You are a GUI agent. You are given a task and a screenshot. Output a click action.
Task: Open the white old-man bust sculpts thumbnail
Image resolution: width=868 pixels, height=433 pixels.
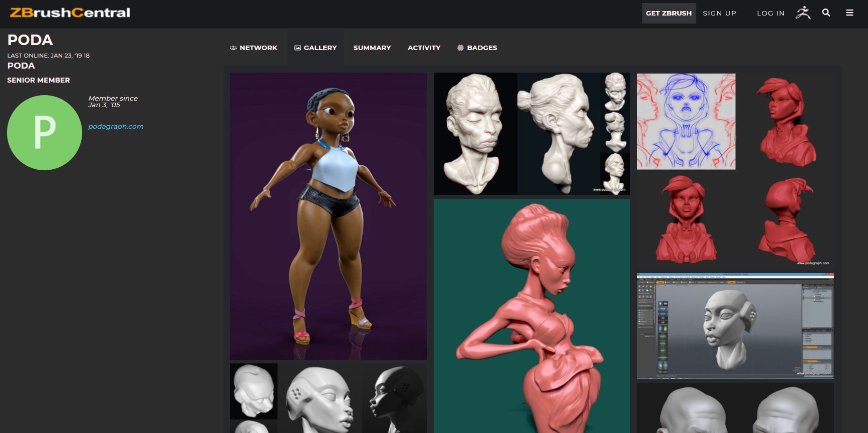pos(531,134)
